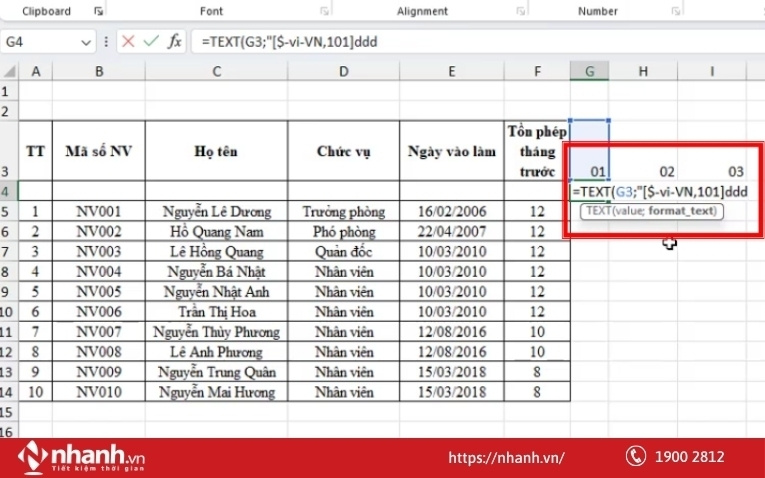This screenshot has height=478, width=765.
Task: Select date cell 22/04/2007
Action: point(452,232)
